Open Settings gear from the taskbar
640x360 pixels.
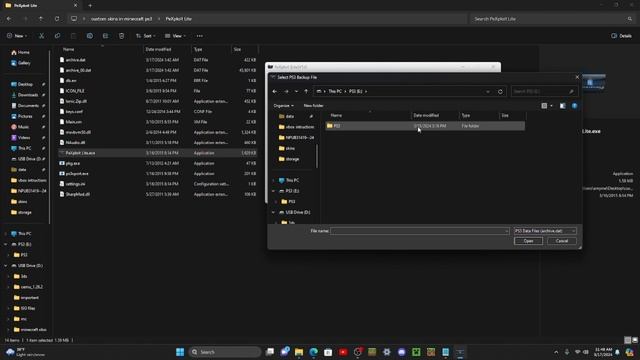(x=387, y=352)
